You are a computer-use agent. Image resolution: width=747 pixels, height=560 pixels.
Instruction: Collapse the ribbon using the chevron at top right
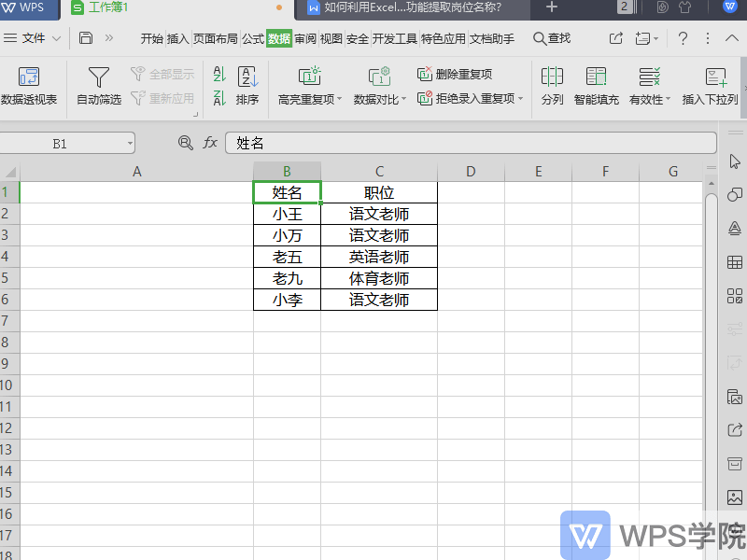click(731, 39)
